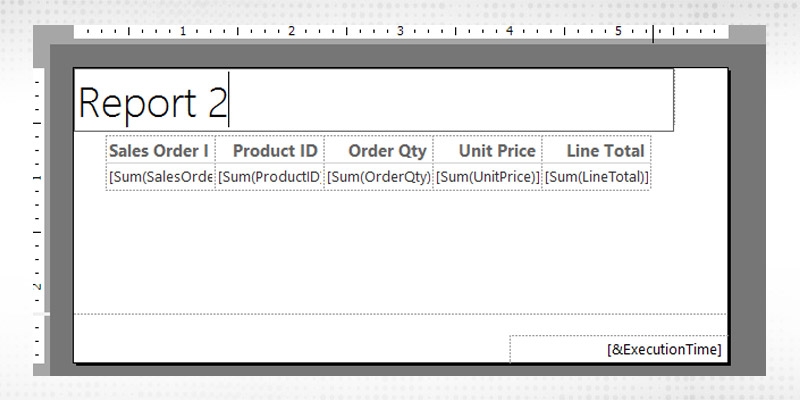Image resolution: width=800 pixels, height=400 pixels.
Task: Select the Product ID column header
Action: (x=269, y=151)
